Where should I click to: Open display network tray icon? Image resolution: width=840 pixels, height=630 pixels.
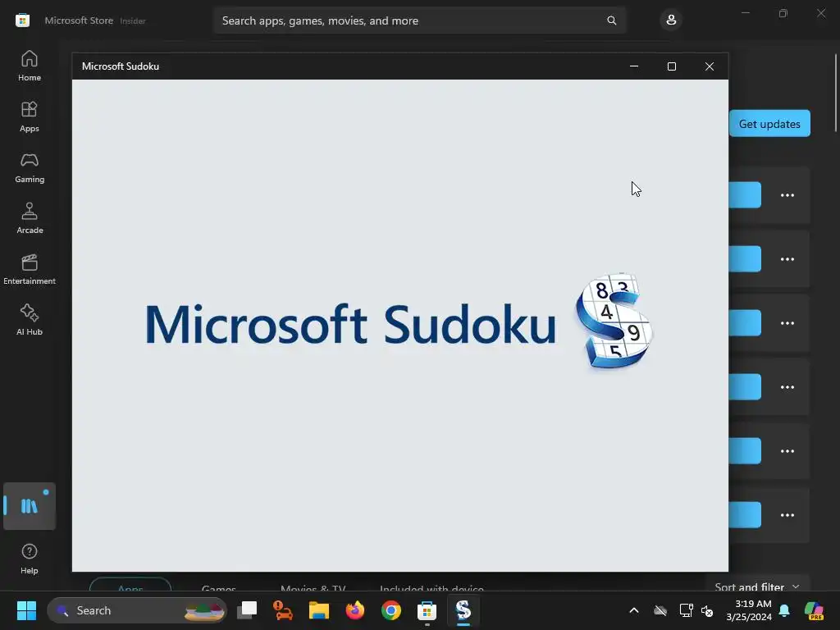(x=686, y=610)
